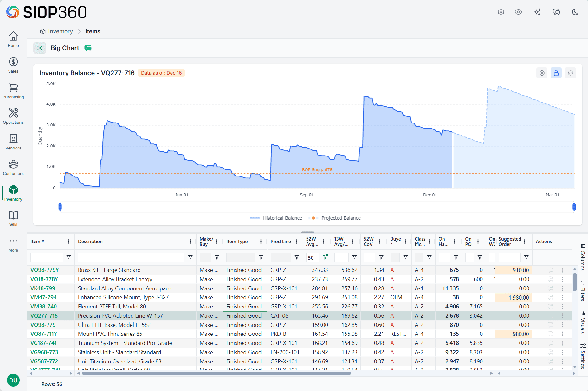This screenshot has width=588, height=391.
Task: Open filter options for Description column
Action: pos(190,257)
